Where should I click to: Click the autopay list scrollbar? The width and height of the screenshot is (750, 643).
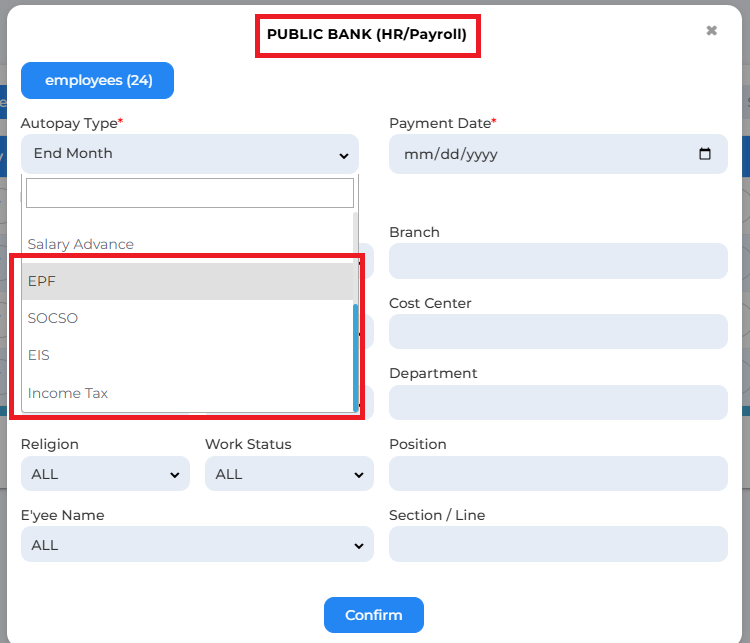(355, 357)
